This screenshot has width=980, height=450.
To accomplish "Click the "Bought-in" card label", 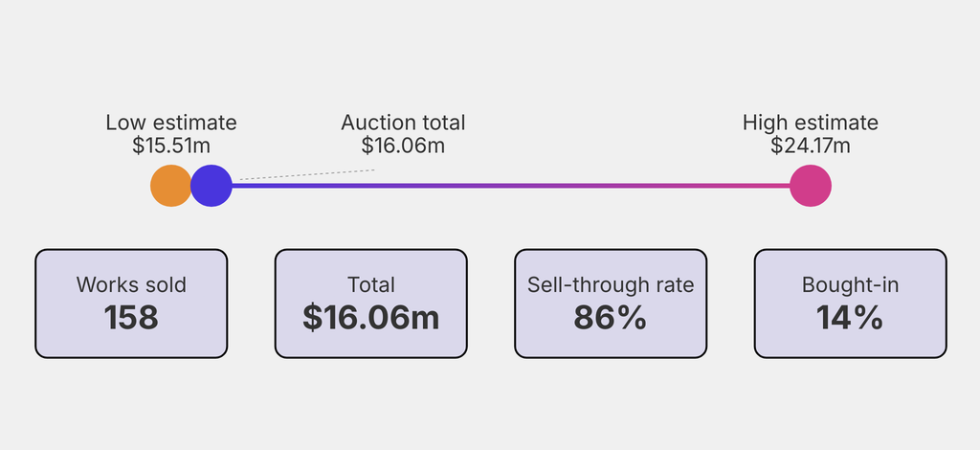I will coord(850,284).
